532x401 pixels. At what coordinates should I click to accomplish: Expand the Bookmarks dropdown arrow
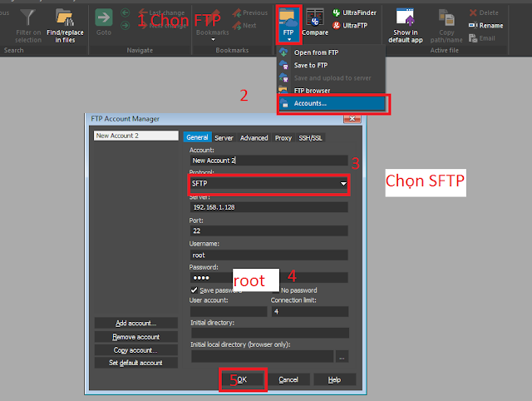[x=213, y=40]
